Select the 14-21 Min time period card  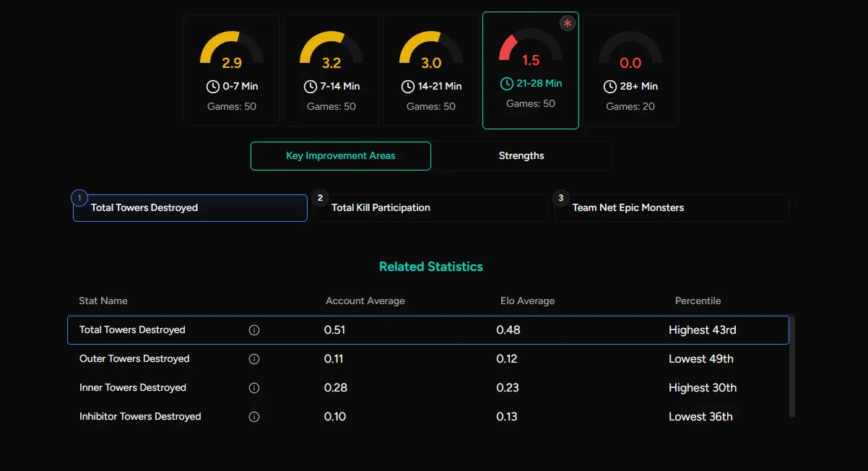[x=430, y=70]
